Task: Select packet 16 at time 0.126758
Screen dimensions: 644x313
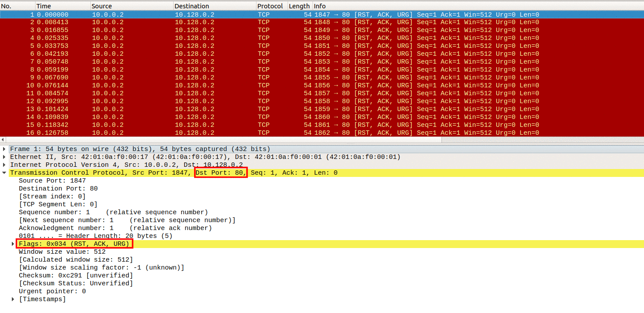Action: coord(322,133)
